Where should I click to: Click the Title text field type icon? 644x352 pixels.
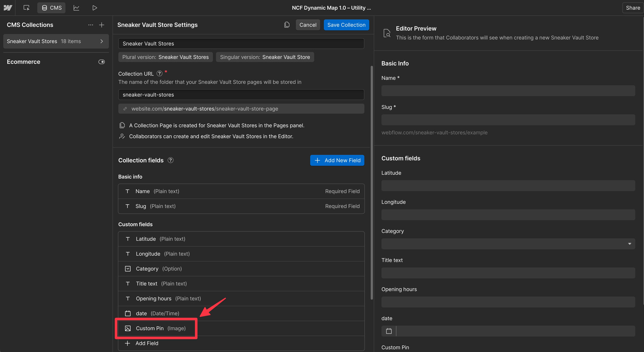point(128,284)
